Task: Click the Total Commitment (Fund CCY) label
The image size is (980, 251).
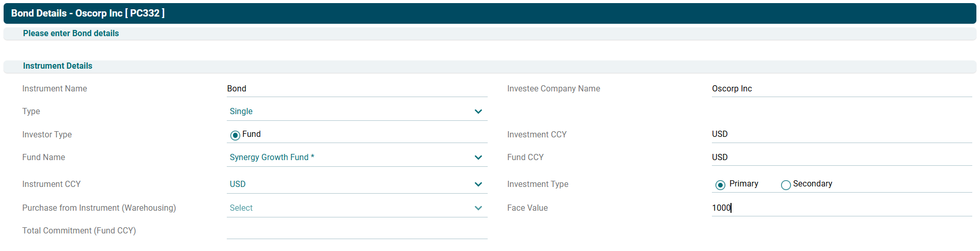Action: pyautogui.click(x=79, y=231)
